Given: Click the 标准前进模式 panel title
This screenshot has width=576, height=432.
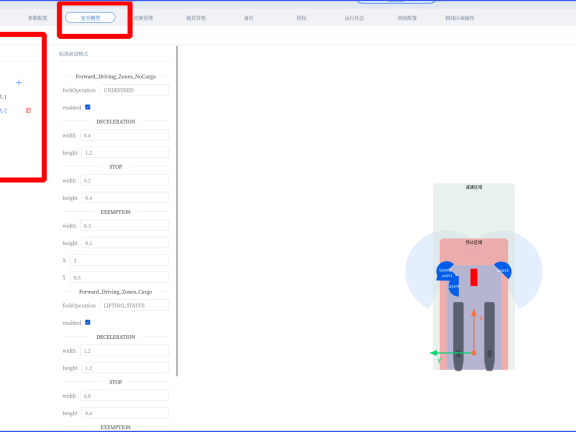Looking at the screenshot, I should 73,54.
